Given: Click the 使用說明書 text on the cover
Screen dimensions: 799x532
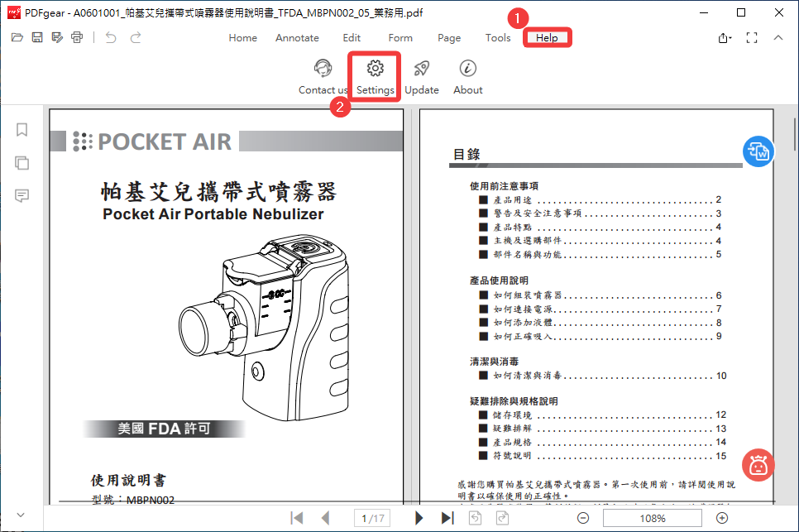Looking at the screenshot, I should click(128, 480).
